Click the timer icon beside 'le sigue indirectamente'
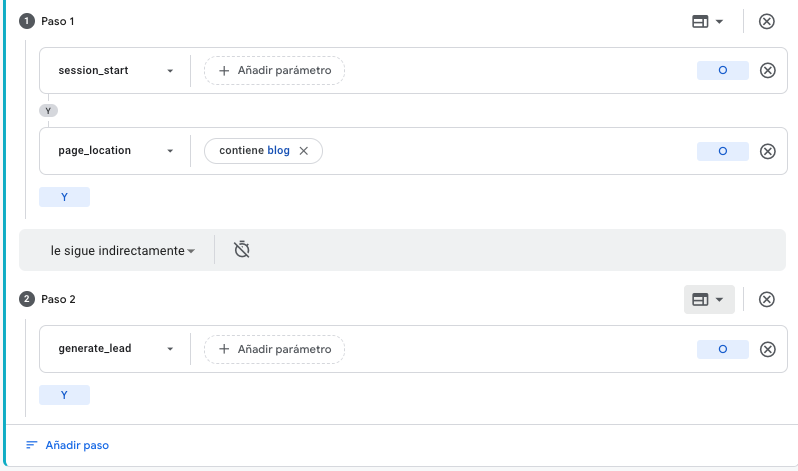This screenshot has width=798, height=471. click(x=241, y=250)
